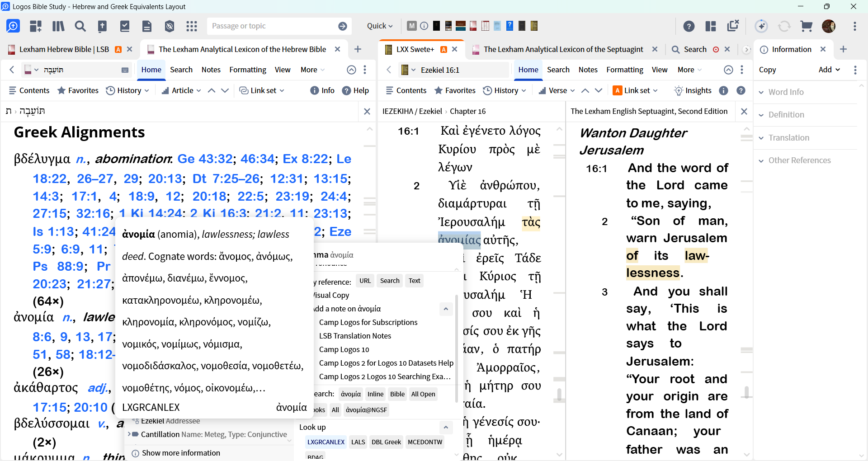Open the applications grid icon
The width and height of the screenshot is (868, 461).
pos(192,26)
